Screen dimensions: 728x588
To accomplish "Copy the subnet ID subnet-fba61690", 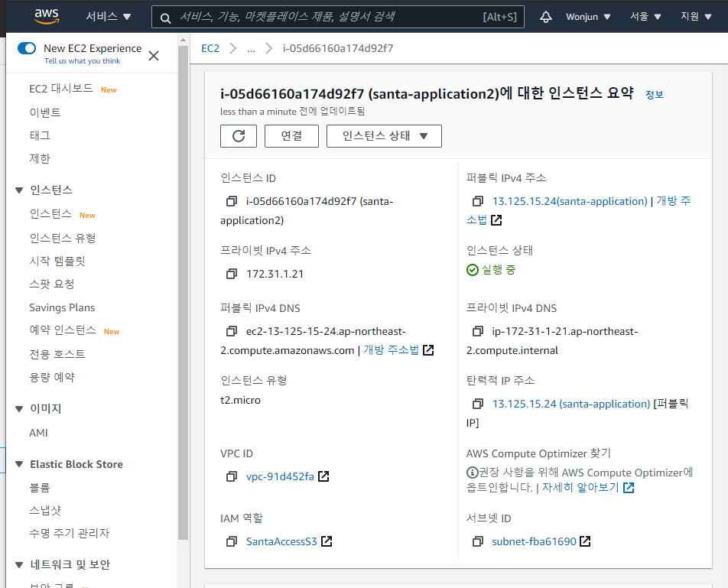I will [477, 541].
